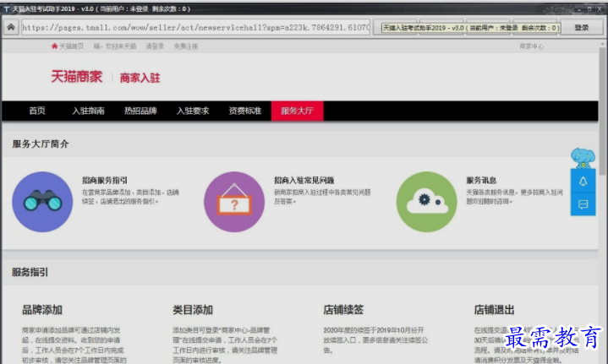Click the T application icon in title bar
The height and width of the screenshot is (364, 608).
click(6, 8)
